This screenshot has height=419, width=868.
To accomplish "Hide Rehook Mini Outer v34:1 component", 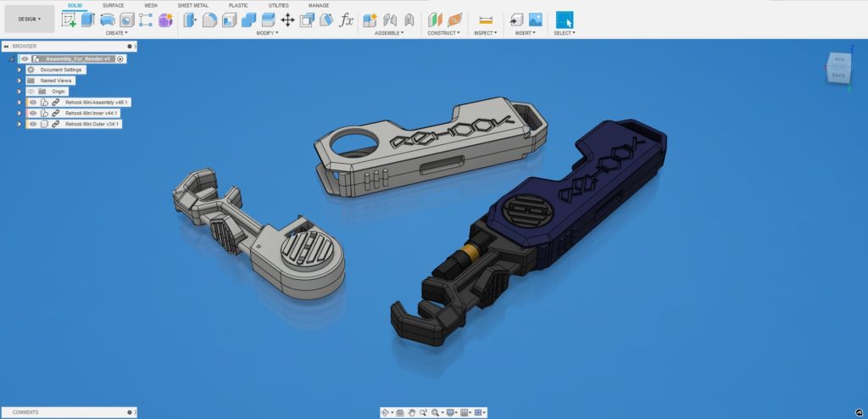I will click(x=33, y=124).
